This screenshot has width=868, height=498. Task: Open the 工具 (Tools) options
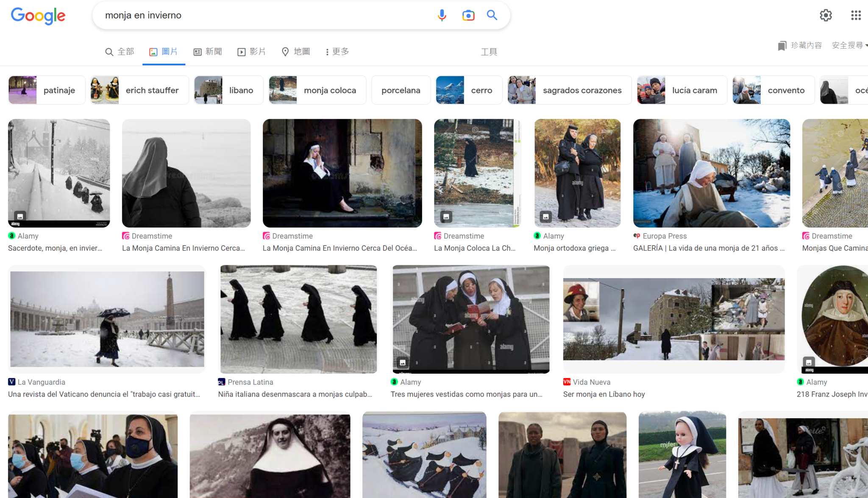[x=489, y=52]
